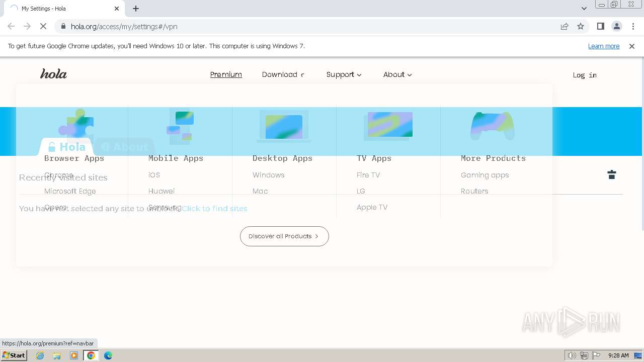The height and width of the screenshot is (362, 644).
Task: Click the More Products gamepad icon
Action: point(492,126)
